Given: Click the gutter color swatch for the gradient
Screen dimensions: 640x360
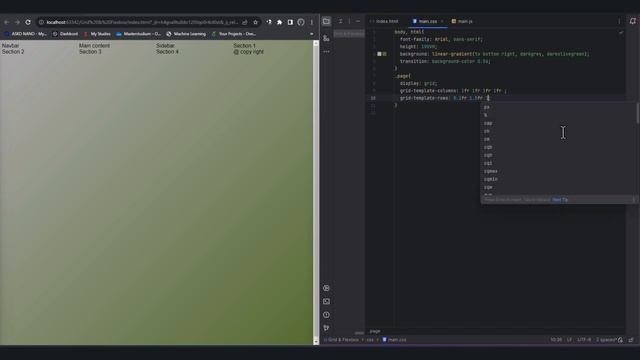Looking at the screenshot, I should coord(379,54).
